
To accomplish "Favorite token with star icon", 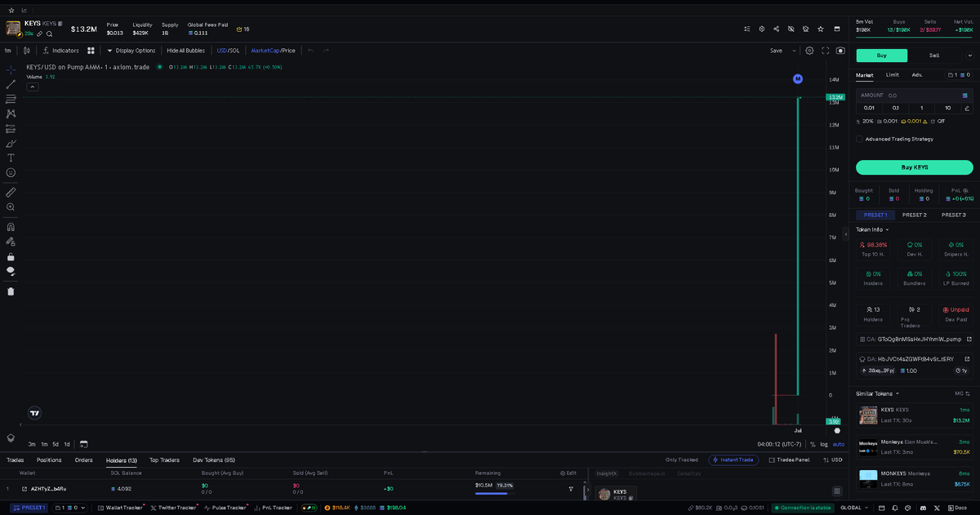I will click(x=820, y=29).
